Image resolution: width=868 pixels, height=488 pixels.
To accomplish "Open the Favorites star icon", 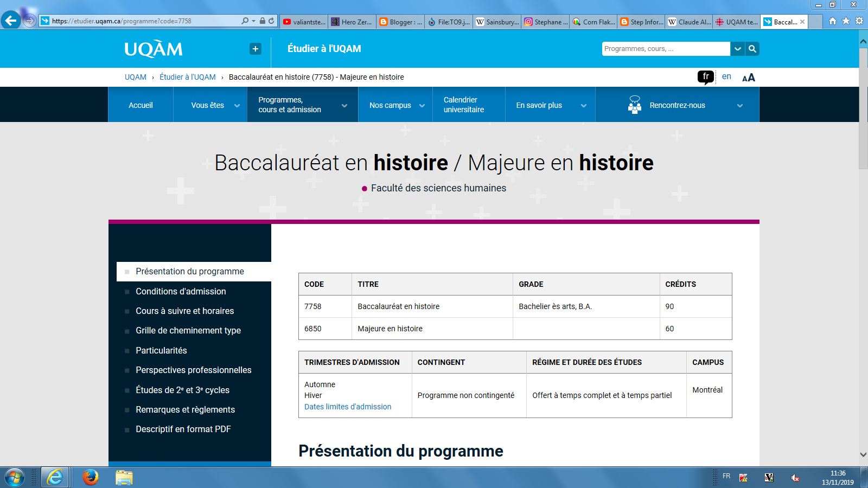I will 846,21.
